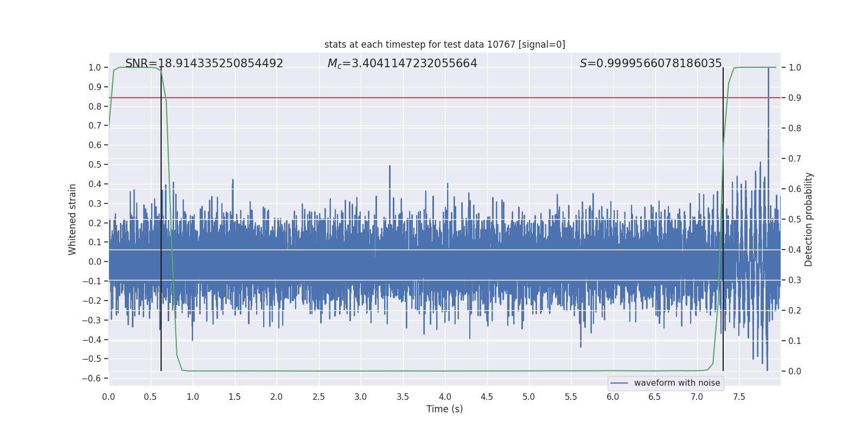Viewport: 868px width, 434px height.
Task: Click the 0.0 tick on right axis
Action: (x=795, y=371)
